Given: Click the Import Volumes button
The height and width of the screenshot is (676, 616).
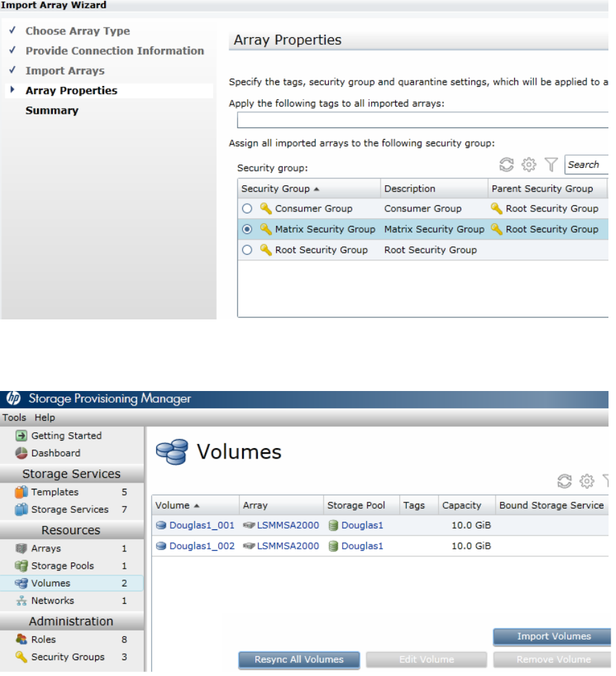Looking at the screenshot, I should pos(552,636).
